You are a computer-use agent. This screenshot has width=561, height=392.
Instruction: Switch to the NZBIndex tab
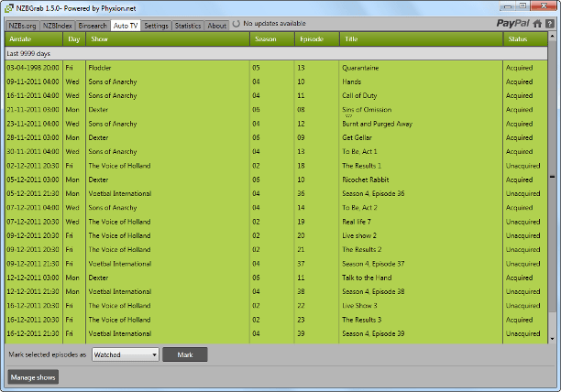point(57,26)
